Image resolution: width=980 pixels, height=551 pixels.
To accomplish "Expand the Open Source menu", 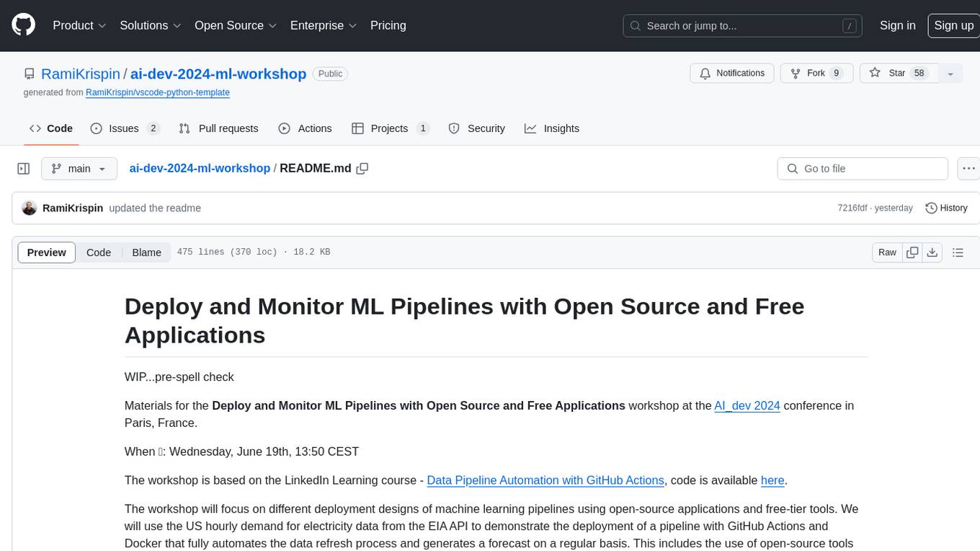I will click(236, 25).
